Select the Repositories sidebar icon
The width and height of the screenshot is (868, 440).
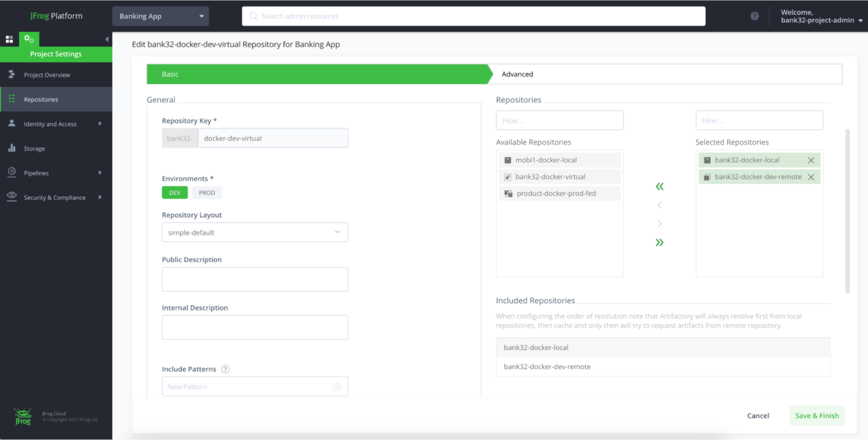coord(11,99)
